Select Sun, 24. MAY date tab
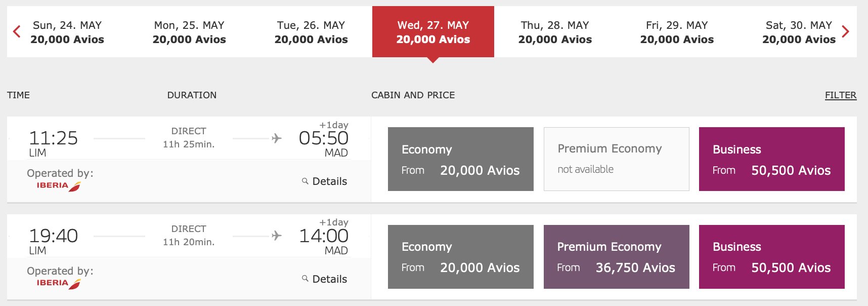Image resolution: width=868 pixels, height=306 pixels. (67, 32)
